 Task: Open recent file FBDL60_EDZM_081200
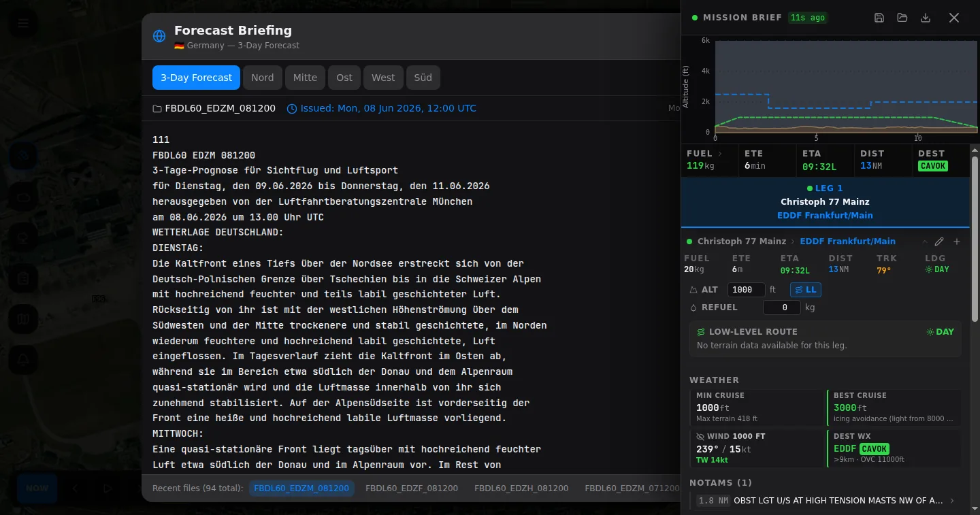tap(301, 488)
